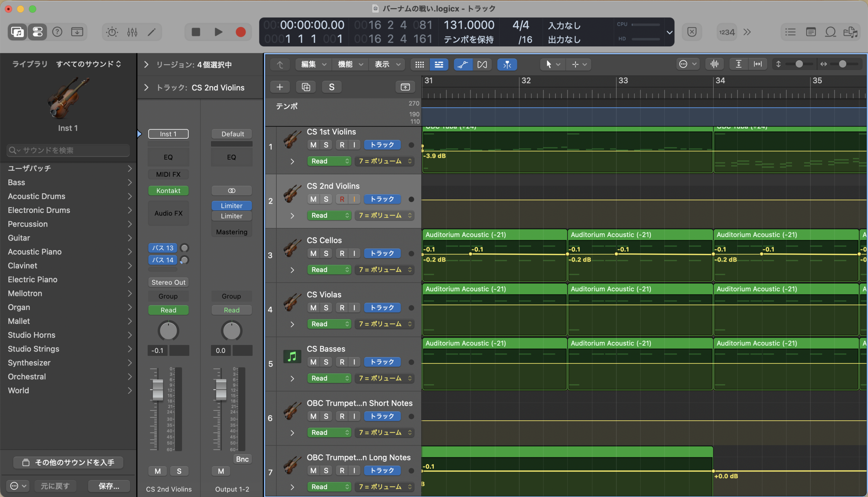Image resolution: width=868 pixels, height=497 pixels.
Task: Select the Percussion library category
Action: click(68, 224)
